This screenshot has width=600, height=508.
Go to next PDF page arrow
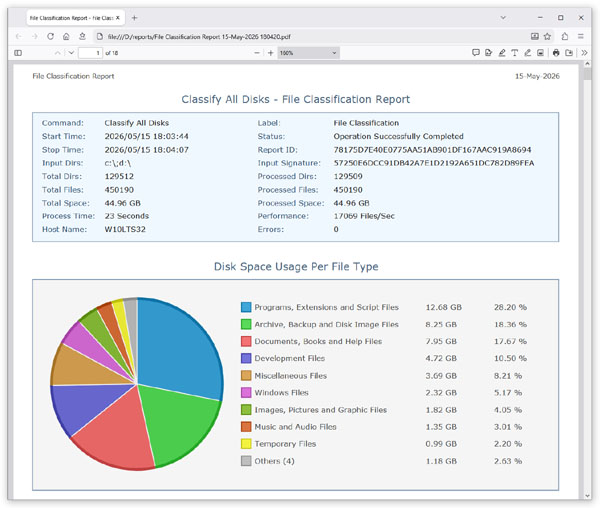pyautogui.click(x=71, y=53)
